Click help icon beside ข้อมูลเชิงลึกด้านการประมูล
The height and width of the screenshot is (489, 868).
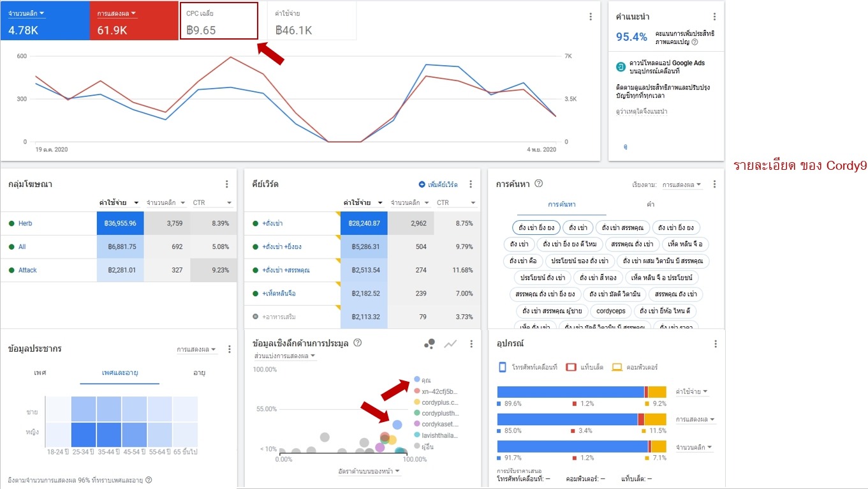pos(358,343)
